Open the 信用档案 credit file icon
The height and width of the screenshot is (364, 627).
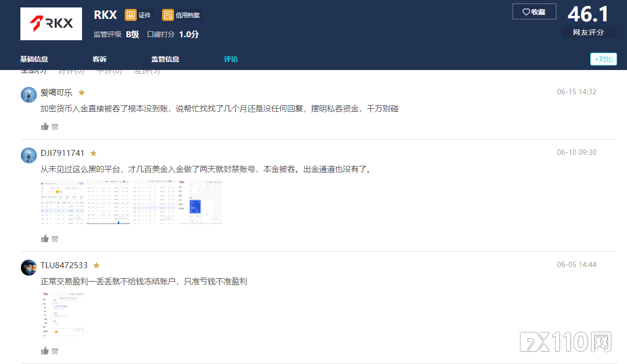coord(168,15)
